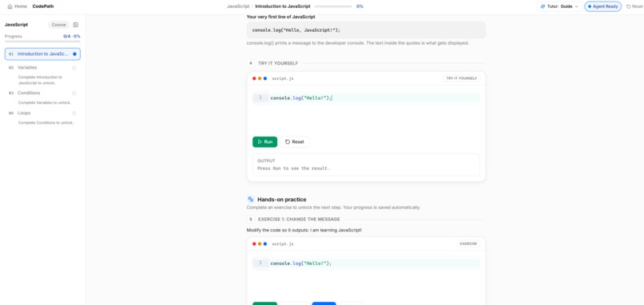Select lesson 02 Variables in sidebar
This screenshot has height=305, width=644.
click(x=42, y=67)
